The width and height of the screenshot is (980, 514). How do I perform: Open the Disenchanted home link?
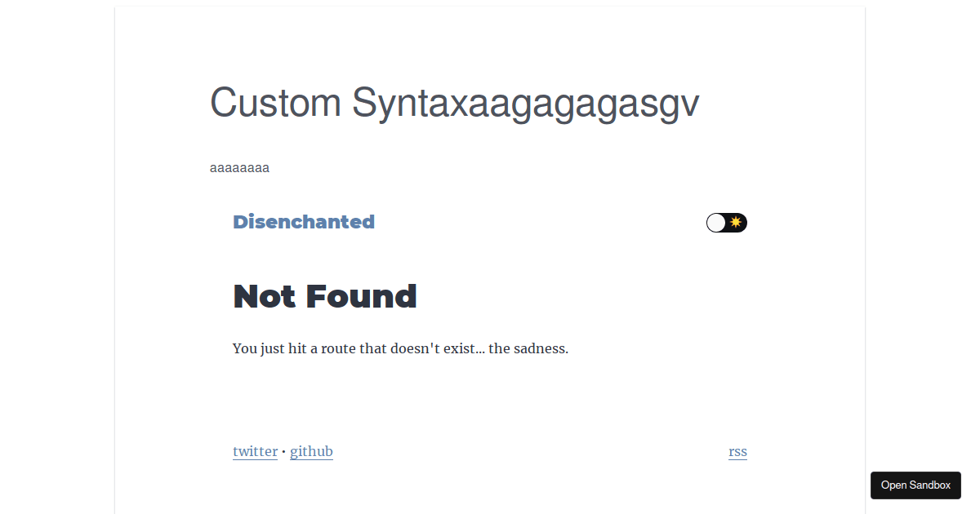pos(304,222)
